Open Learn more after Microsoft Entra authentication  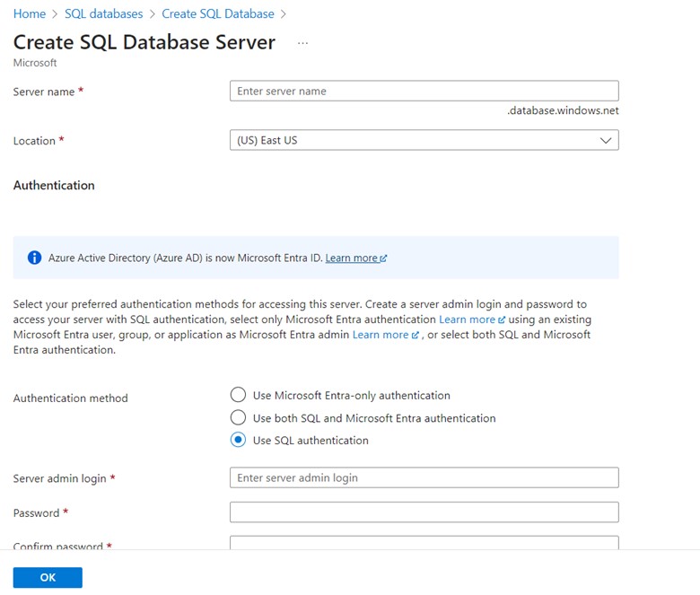[x=467, y=319]
